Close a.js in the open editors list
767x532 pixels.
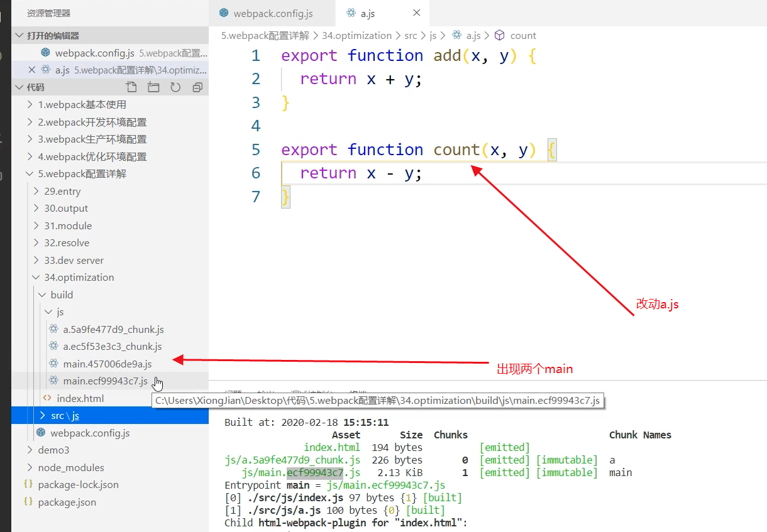(32, 70)
